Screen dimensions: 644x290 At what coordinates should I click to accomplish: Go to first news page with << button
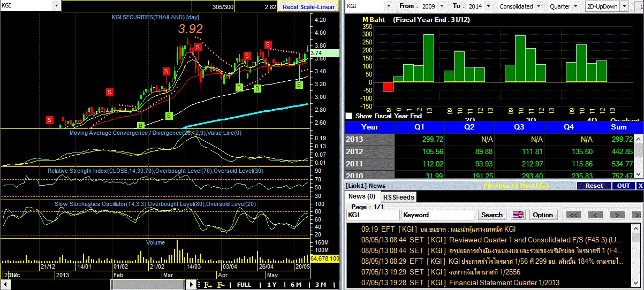[574, 215]
